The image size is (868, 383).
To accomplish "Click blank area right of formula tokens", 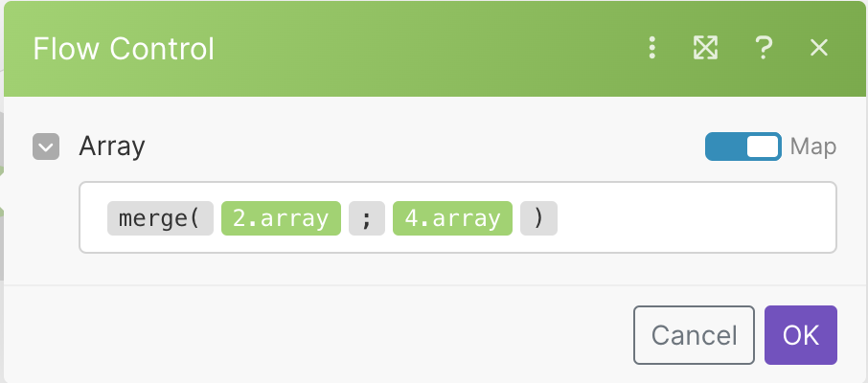I will pyautogui.click(x=690, y=218).
